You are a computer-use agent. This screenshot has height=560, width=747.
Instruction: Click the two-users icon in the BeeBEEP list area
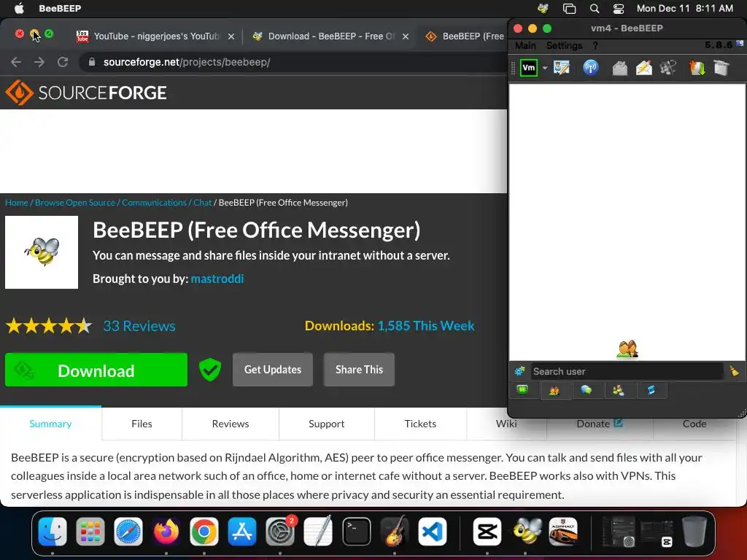coord(627,349)
